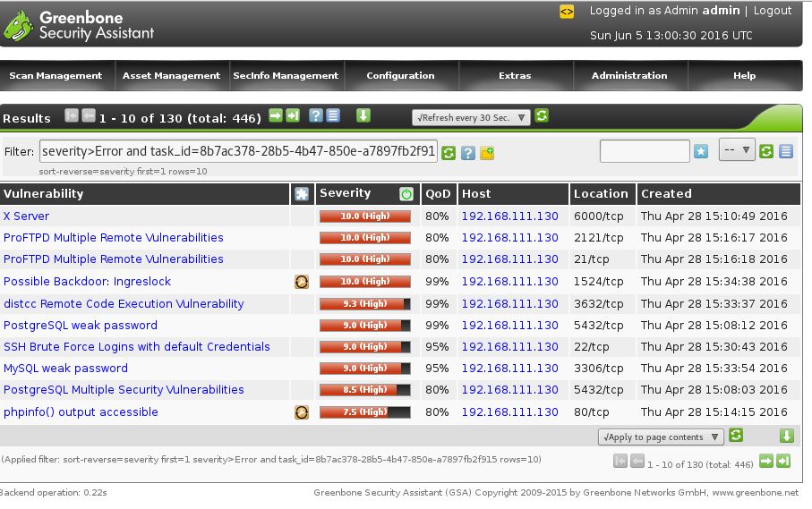Click the Greenbone dragon logo

click(18, 26)
